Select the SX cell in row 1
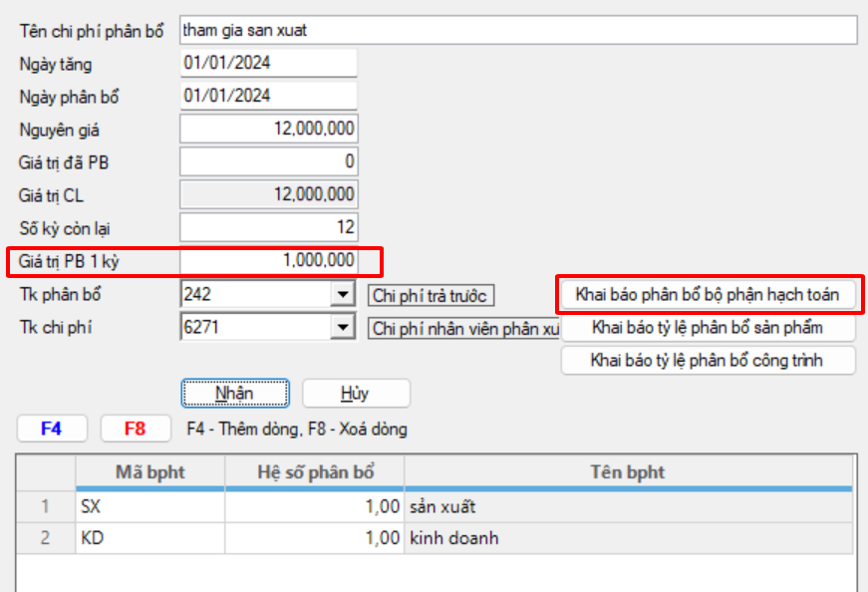This screenshot has height=592, width=868. [149, 507]
